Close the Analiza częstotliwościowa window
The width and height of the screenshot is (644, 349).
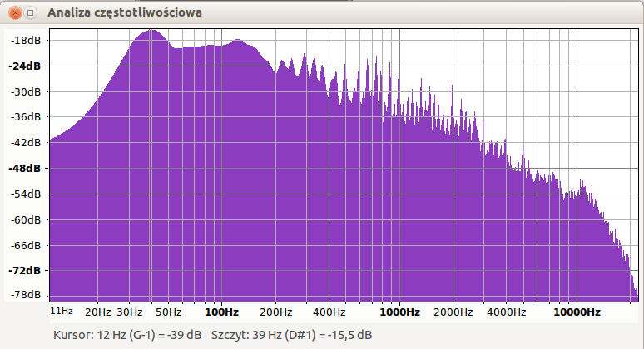click(x=15, y=12)
